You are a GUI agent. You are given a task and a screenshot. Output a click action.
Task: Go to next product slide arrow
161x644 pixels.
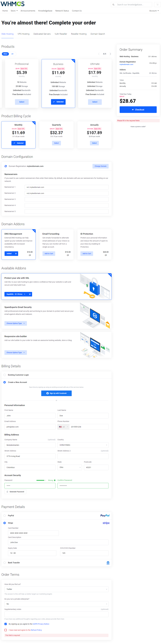coord(110,54)
